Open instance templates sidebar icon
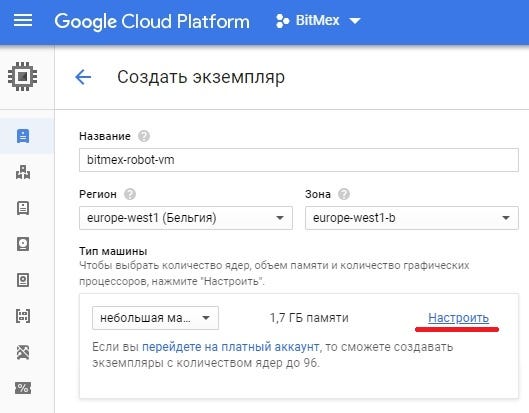Screen dimensions: 529x413 pyautogui.click(x=23, y=208)
